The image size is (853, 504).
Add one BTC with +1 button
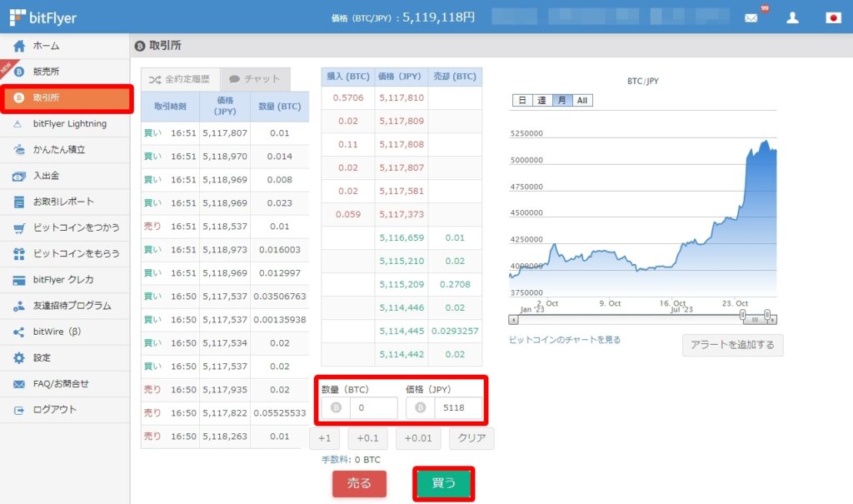click(324, 438)
